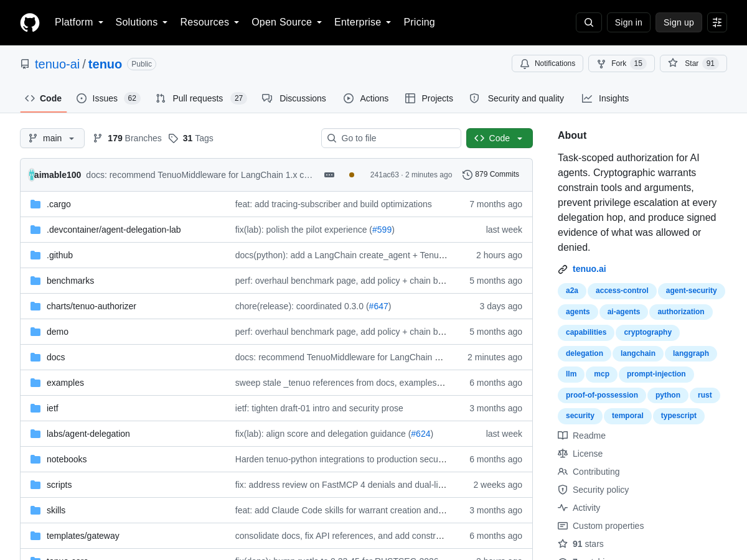The height and width of the screenshot is (560, 747).
Task: Click the aimable100 avatar
Action: (31, 175)
